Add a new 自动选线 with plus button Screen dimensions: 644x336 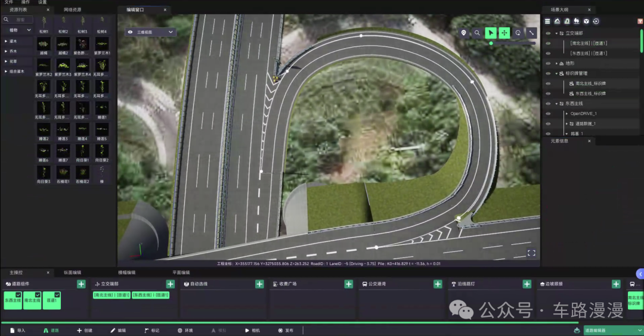259,284
